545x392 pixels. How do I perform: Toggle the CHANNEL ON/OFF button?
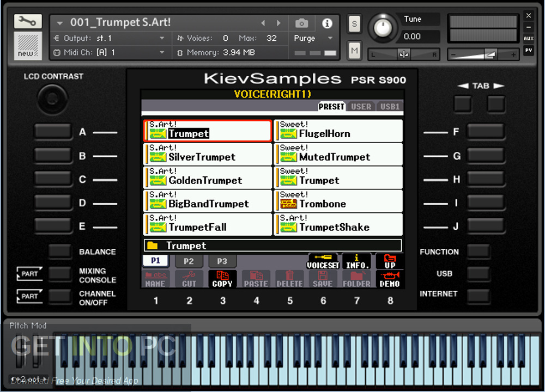coord(60,296)
